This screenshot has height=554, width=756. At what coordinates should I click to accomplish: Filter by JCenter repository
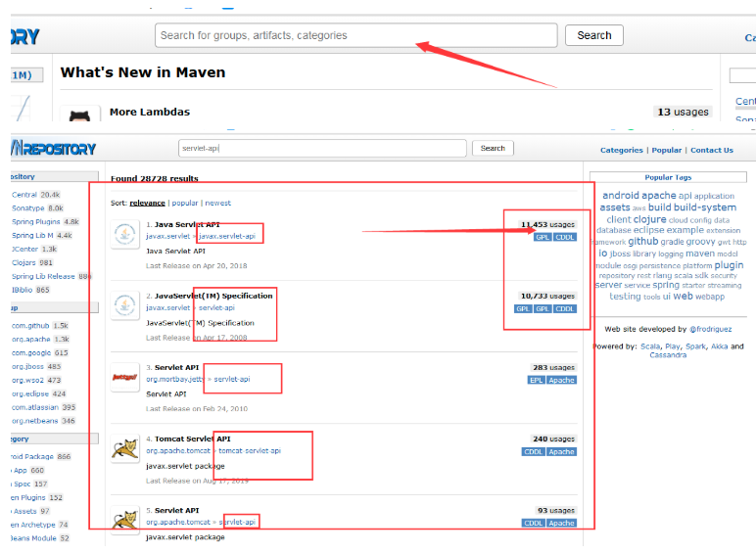point(24,249)
